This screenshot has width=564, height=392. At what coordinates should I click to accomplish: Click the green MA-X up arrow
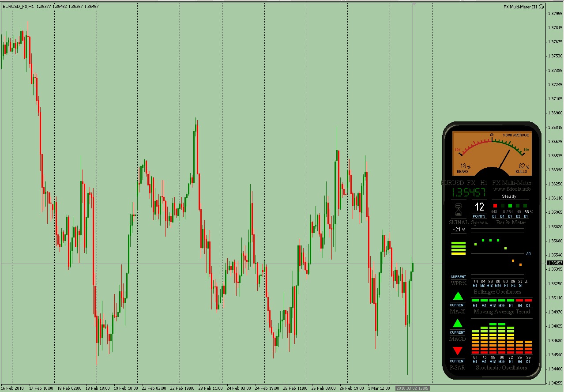[458, 296]
